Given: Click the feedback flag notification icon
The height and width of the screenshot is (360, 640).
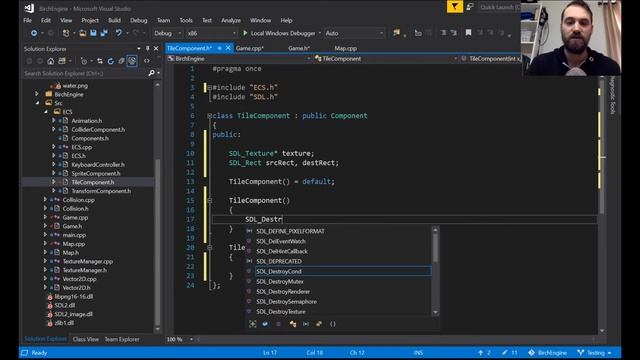Looking at the screenshot, I should tap(455, 7).
